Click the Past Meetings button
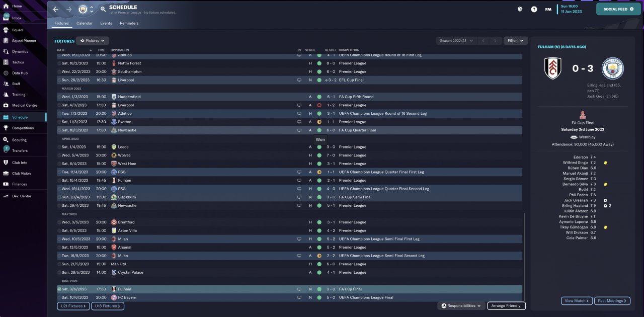 [x=612, y=301]
